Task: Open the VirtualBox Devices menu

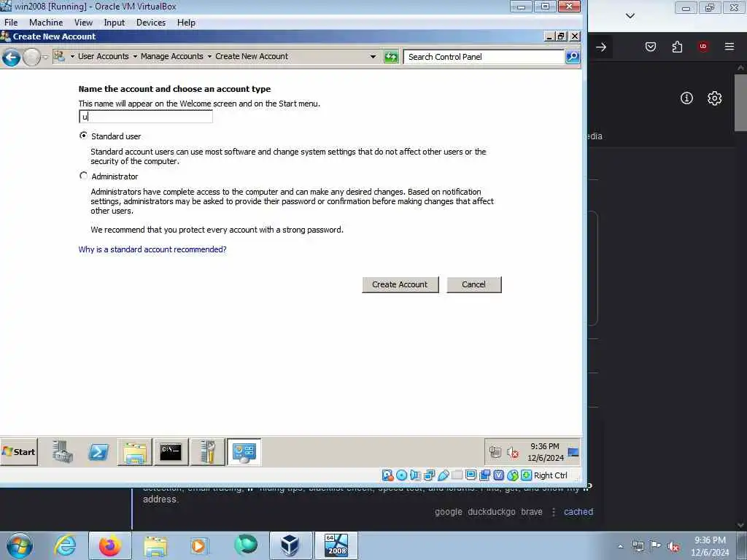Action: (x=150, y=23)
